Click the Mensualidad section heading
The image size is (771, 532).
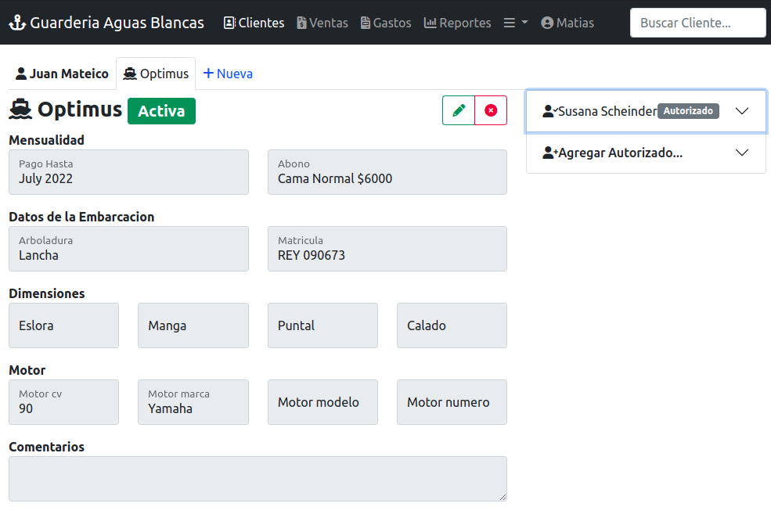click(47, 140)
